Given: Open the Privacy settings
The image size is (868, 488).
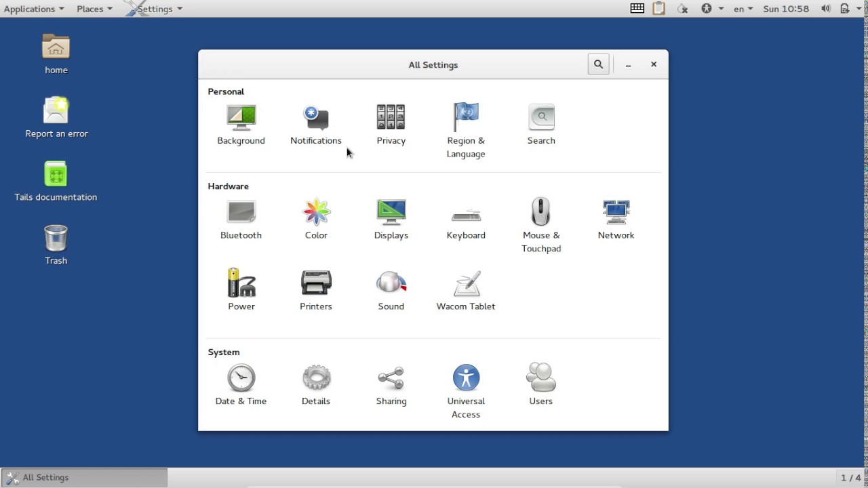Looking at the screenshot, I should (391, 125).
